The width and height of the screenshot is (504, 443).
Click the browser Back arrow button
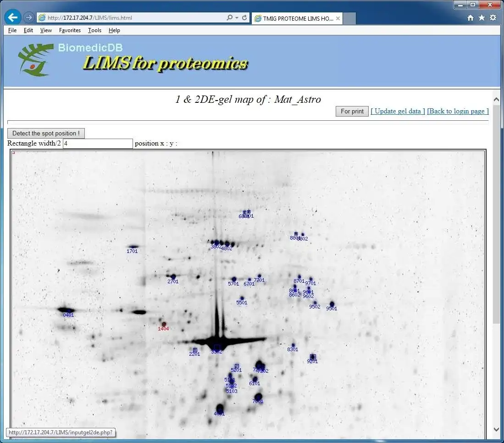point(13,17)
